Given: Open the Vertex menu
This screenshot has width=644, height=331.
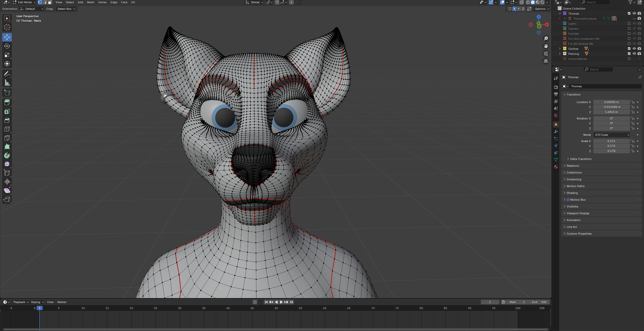Looking at the screenshot, I should (x=102, y=2).
